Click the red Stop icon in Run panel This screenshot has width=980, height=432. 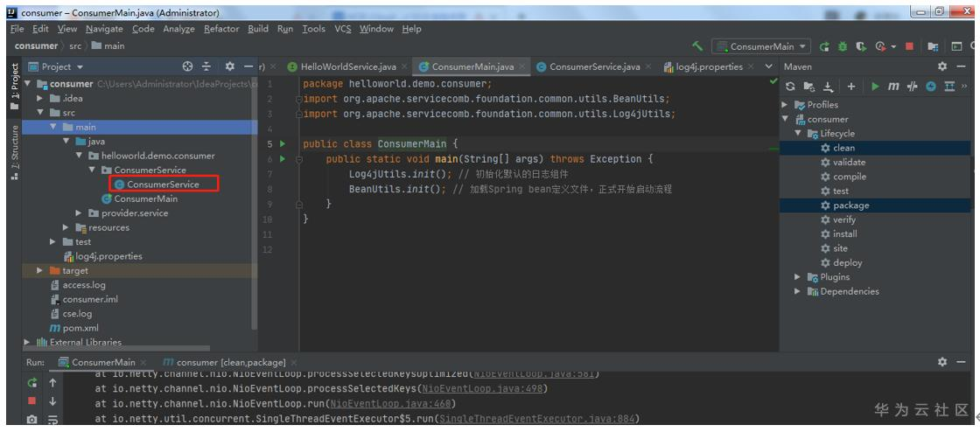(x=31, y=401)
